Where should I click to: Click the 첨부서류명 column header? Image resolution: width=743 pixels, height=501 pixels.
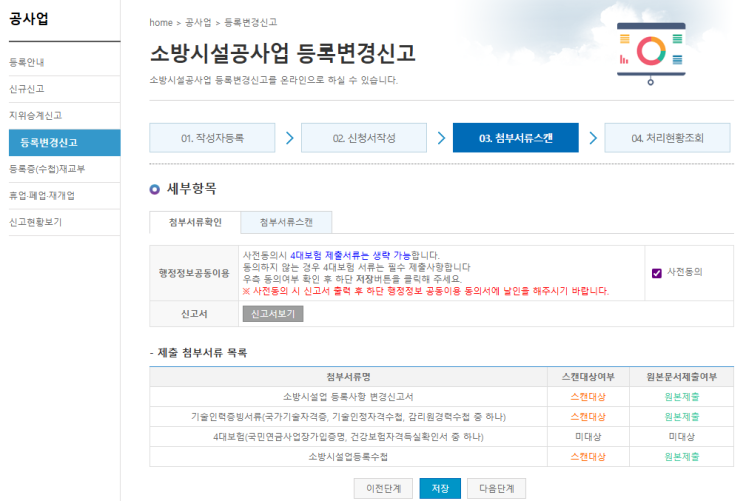[x=348, y=377]
